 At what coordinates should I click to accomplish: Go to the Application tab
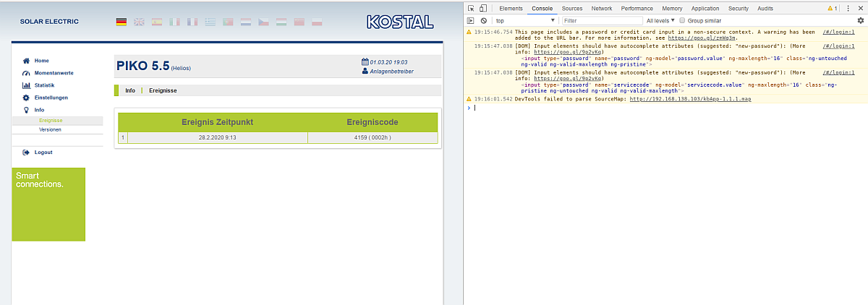click(705, 8)
